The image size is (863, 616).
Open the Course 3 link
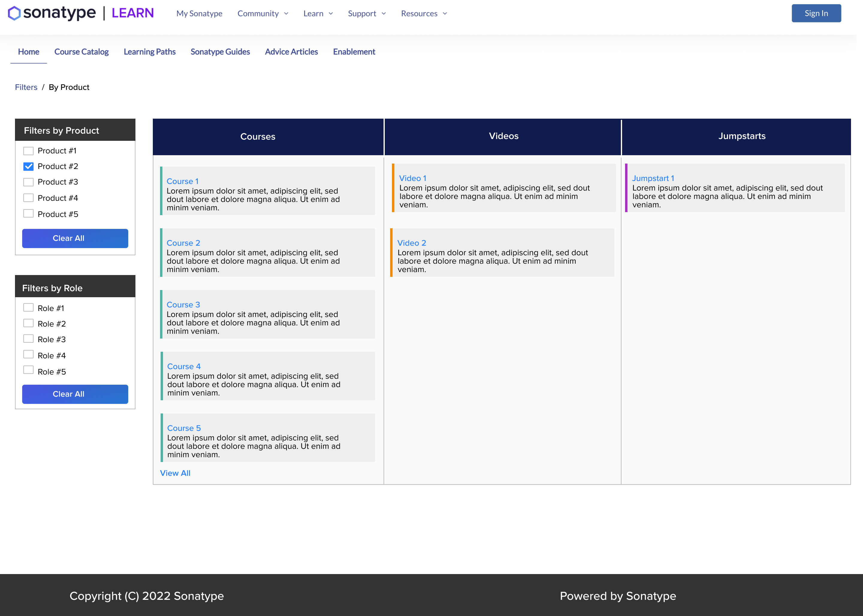[x=183, y=305]
